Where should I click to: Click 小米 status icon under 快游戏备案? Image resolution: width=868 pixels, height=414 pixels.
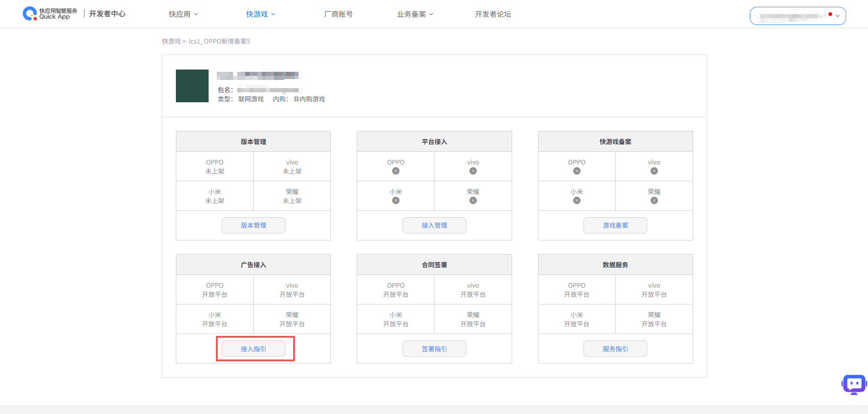point(577,200)
